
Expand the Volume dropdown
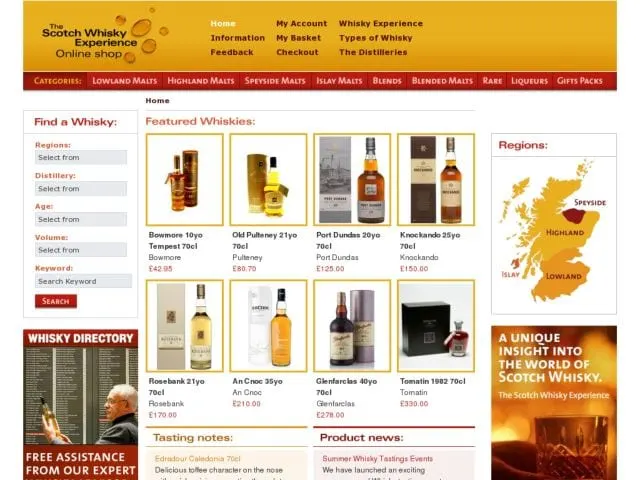[81, 250]
